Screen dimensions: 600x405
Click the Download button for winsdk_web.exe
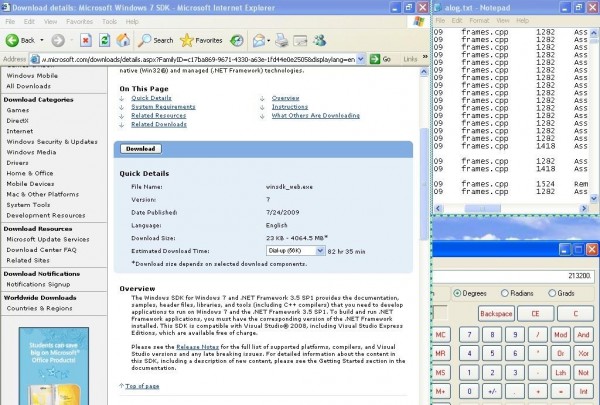(x=140, y=149)
